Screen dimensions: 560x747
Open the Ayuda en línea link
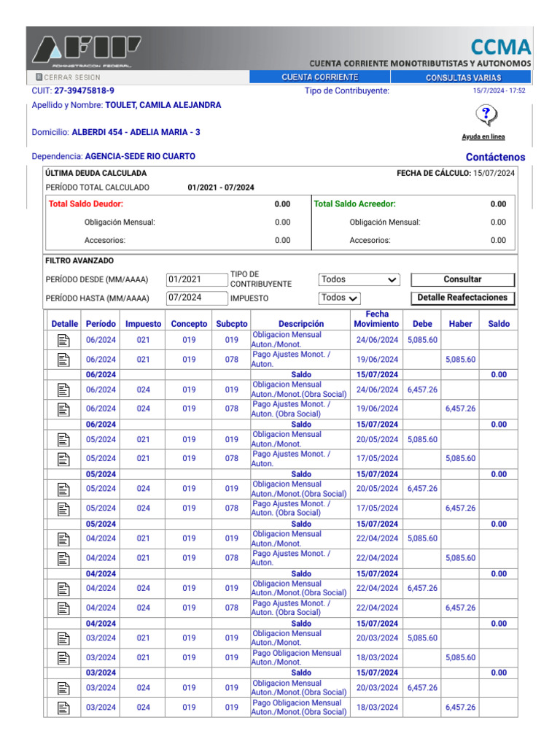point(483,137)
